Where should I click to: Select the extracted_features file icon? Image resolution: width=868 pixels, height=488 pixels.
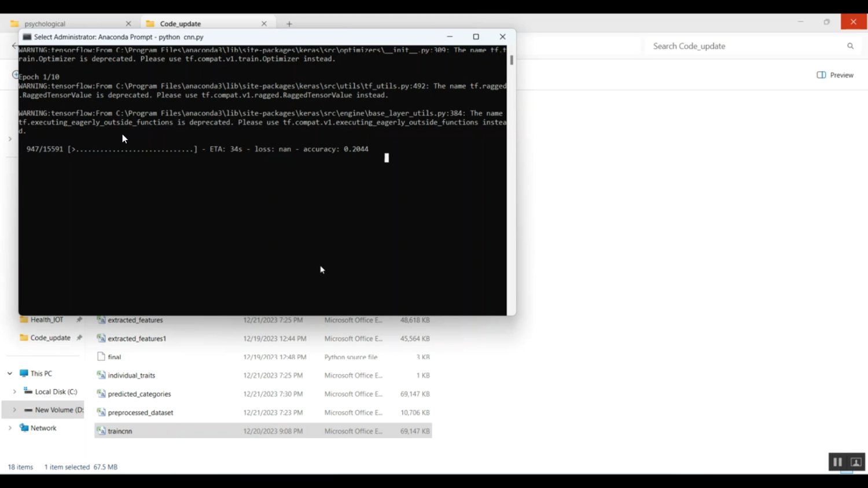tap(101, 320)
